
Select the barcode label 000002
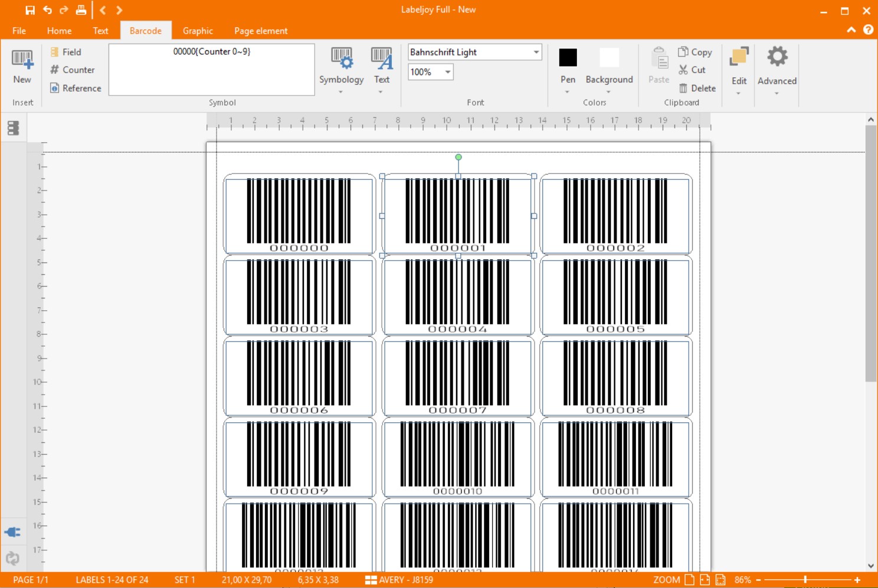616,214
